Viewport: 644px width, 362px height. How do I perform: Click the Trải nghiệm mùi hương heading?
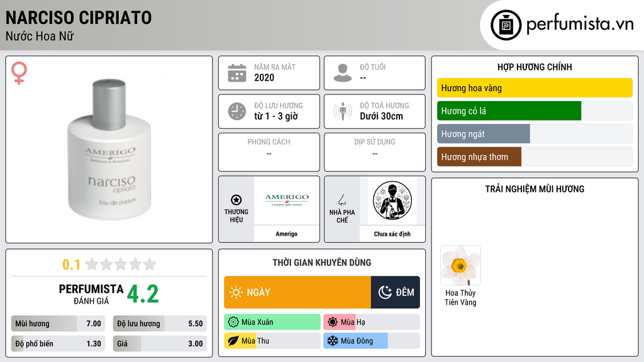tap(535, 189)
